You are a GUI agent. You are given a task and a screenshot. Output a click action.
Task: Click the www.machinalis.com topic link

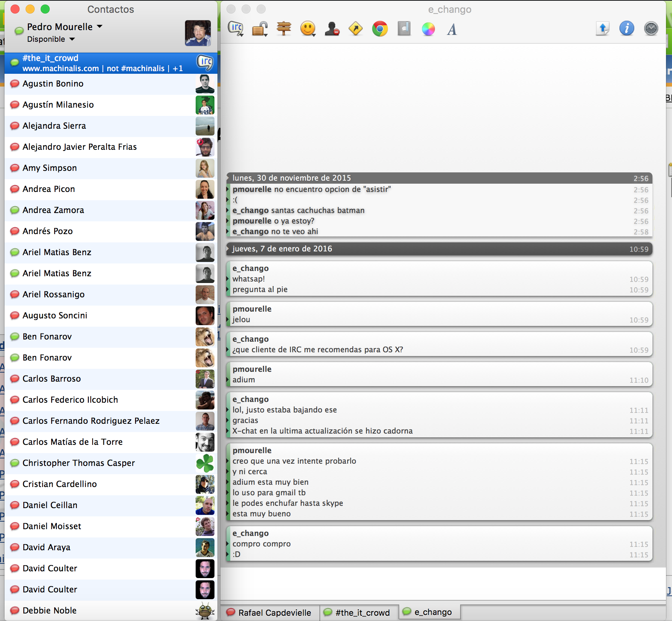[61, 68]
